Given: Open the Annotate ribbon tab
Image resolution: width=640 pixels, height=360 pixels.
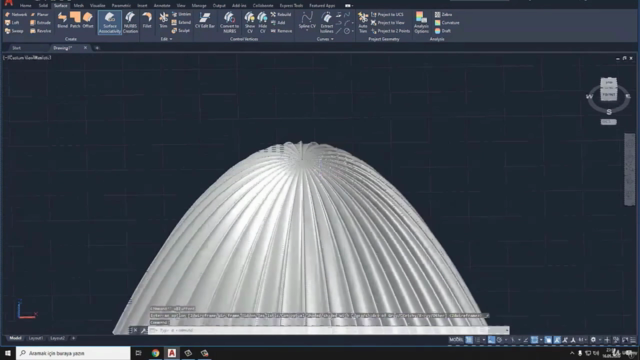Looking at the screenshot, I should 162,6.
